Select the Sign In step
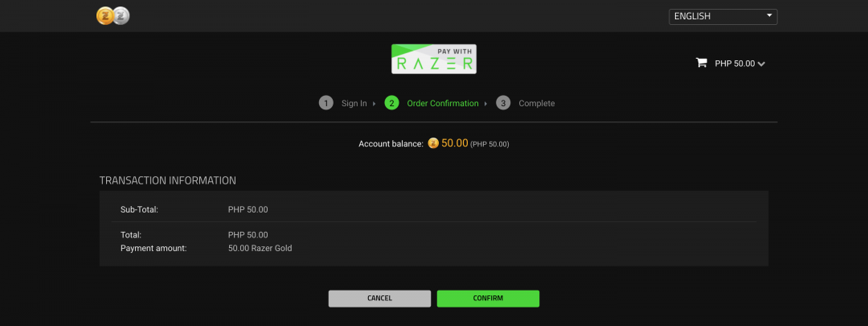 point(354,104)
